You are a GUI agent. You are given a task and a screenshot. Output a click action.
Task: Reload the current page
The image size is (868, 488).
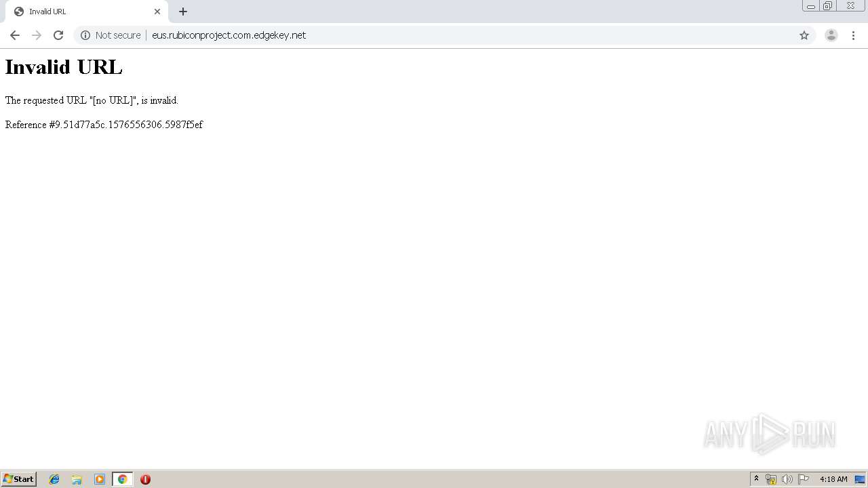(58, 35)
